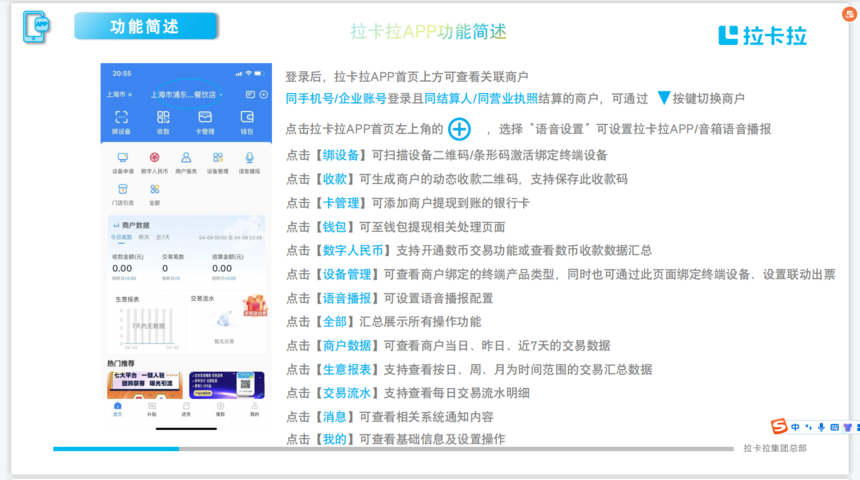Tap the 绑设备 scan icon

point(121,117)
